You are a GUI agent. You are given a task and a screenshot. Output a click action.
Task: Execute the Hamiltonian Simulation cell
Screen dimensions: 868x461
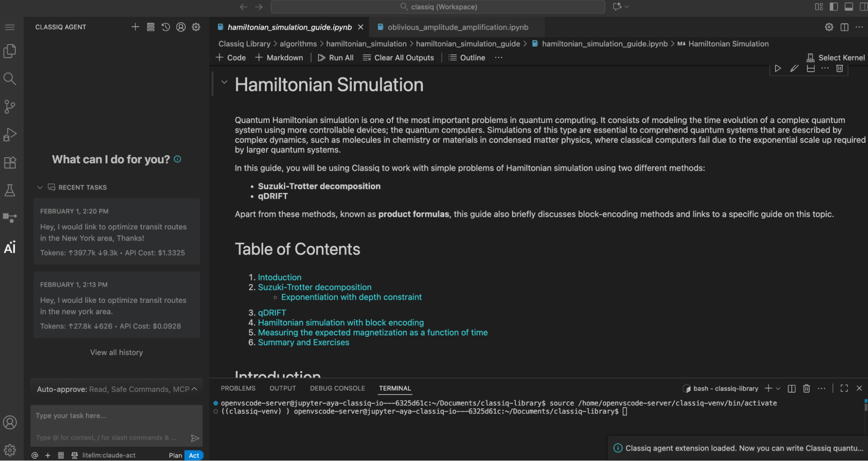pyautogui.click(x=778, y=68)
